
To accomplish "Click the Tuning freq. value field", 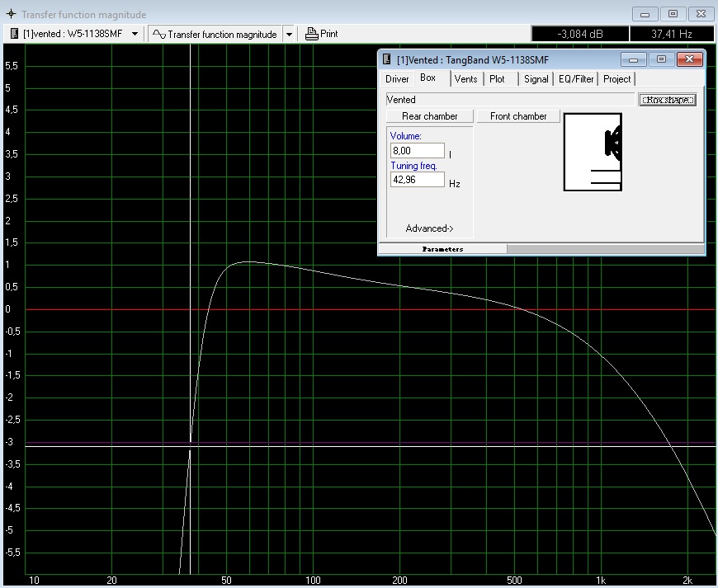I will click(417, 180).
